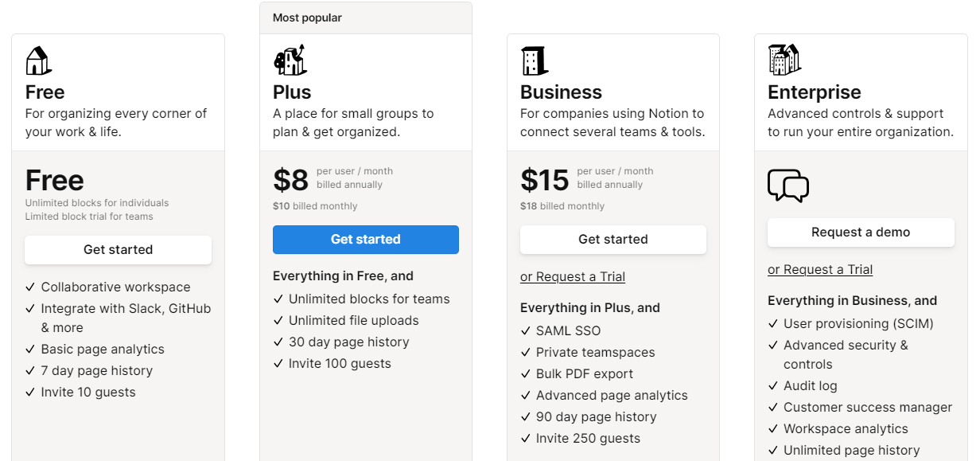Click the Enterprise chat bubbles icon
This screenshot has height=461, width=980.
(788, 186)
